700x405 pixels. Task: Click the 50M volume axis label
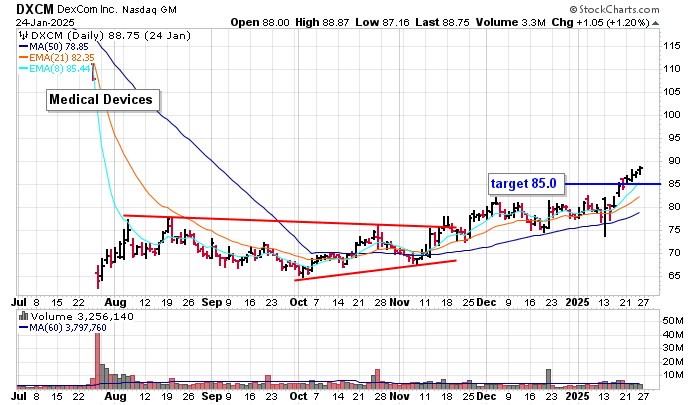pos(673,321)
